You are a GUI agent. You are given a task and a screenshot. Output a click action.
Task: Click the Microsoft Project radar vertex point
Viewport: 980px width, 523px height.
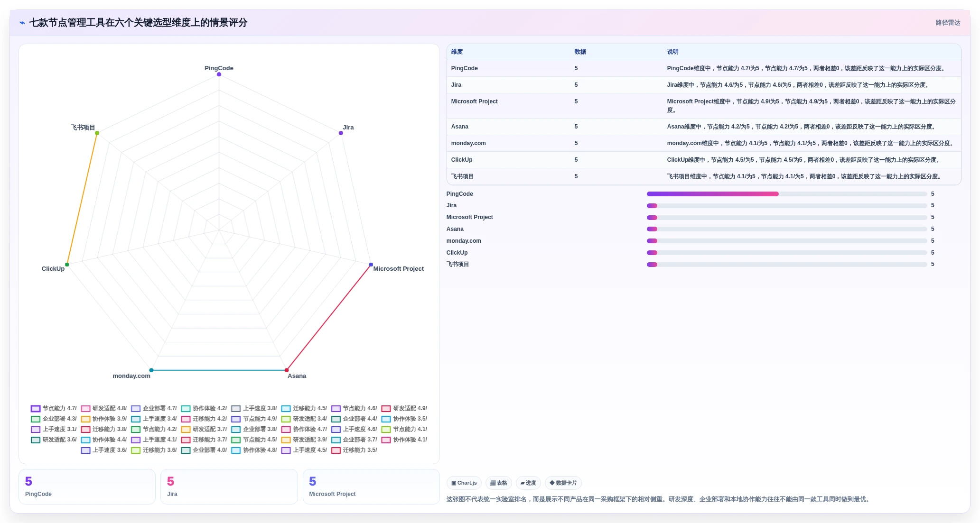click(371, 265)
